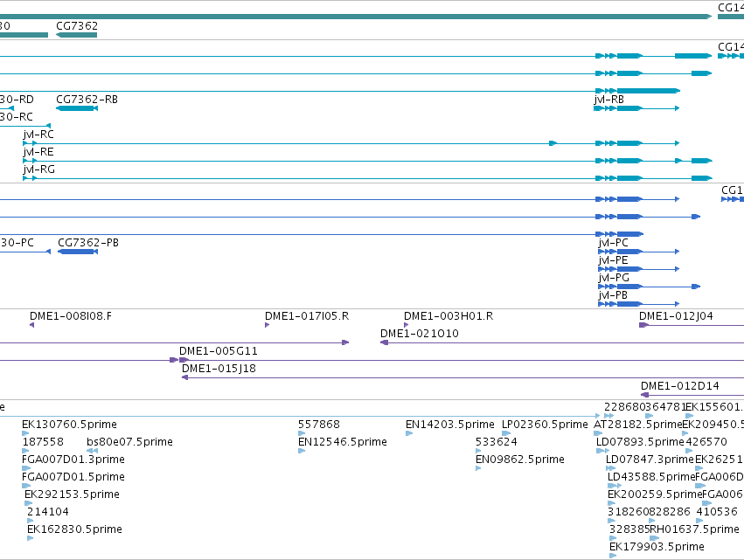Screen dimensions: 744x560
Task: Click the CG7362 gene label
Action: coord(77,25)
